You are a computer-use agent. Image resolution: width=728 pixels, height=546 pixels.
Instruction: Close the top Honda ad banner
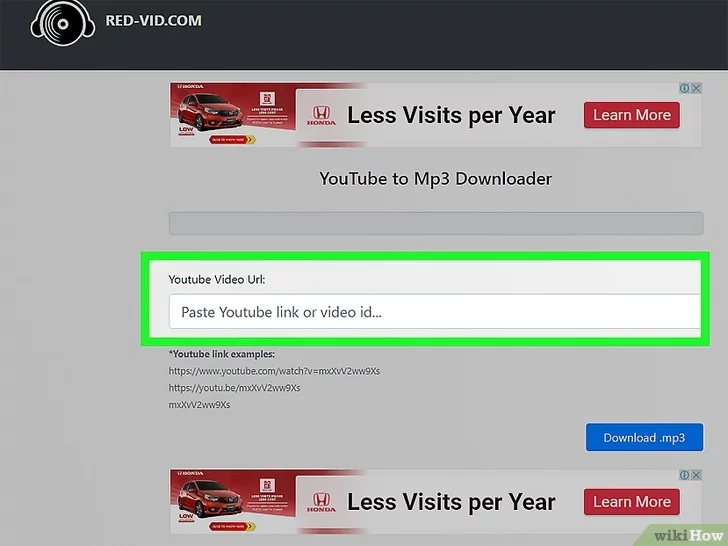[x=696, y=88]
